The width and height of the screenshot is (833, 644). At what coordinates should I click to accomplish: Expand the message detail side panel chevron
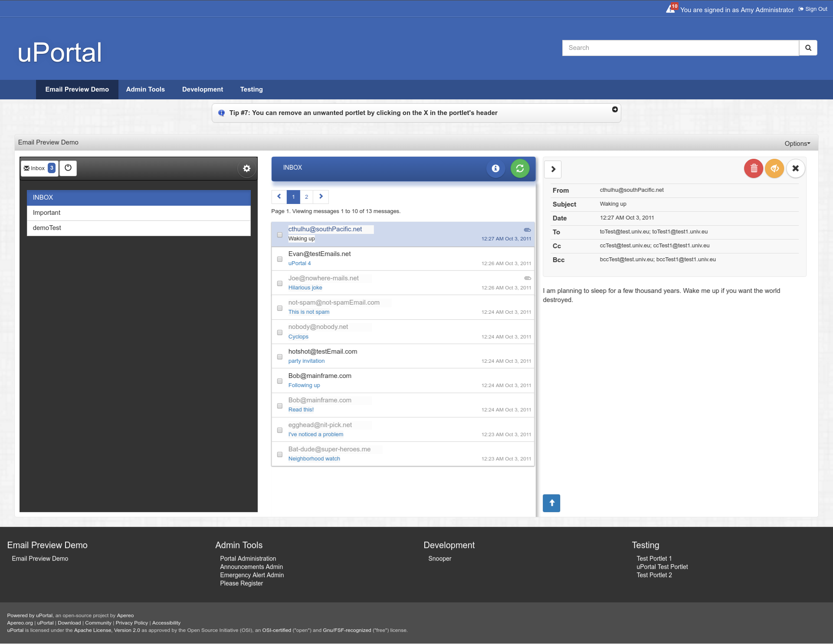coord(552,169)
